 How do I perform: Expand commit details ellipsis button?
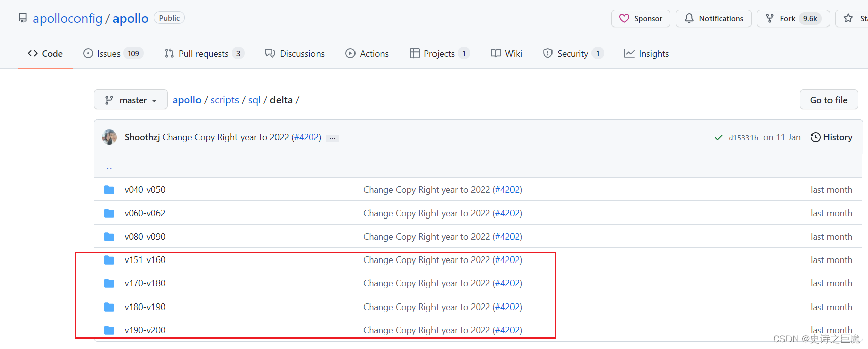332,138
